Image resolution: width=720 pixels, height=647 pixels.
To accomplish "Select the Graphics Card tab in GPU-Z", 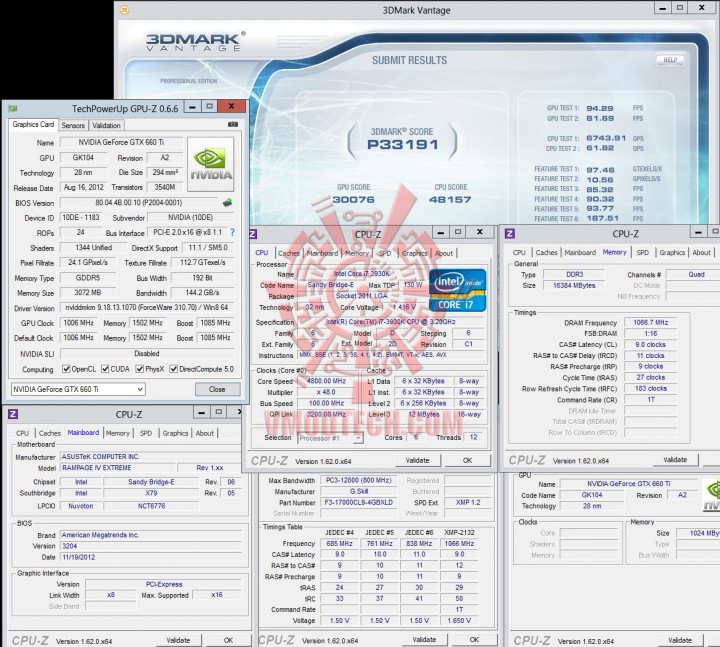I will [33, 124].
